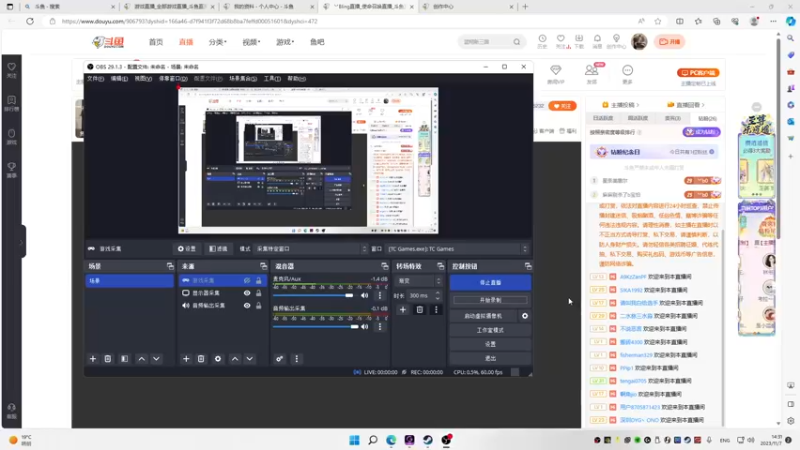Add a new scene with the plus icon in 场景 panel
Viewport: 800px width, 450px height.
(93, 359)
